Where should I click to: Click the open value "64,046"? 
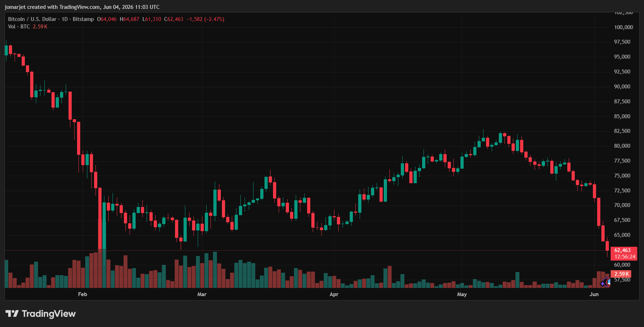[x=109, y=19]
